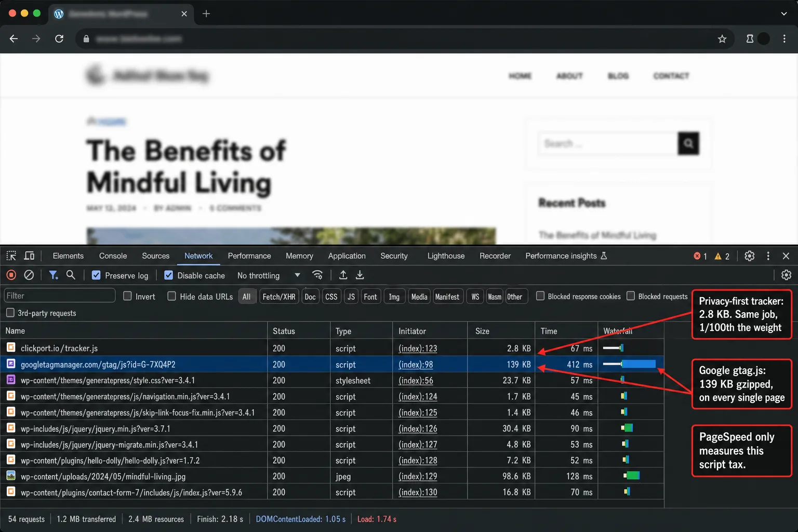Screen dimensions: 798x532
Task: Click the site search submit button
Action: tap(688, 143)
